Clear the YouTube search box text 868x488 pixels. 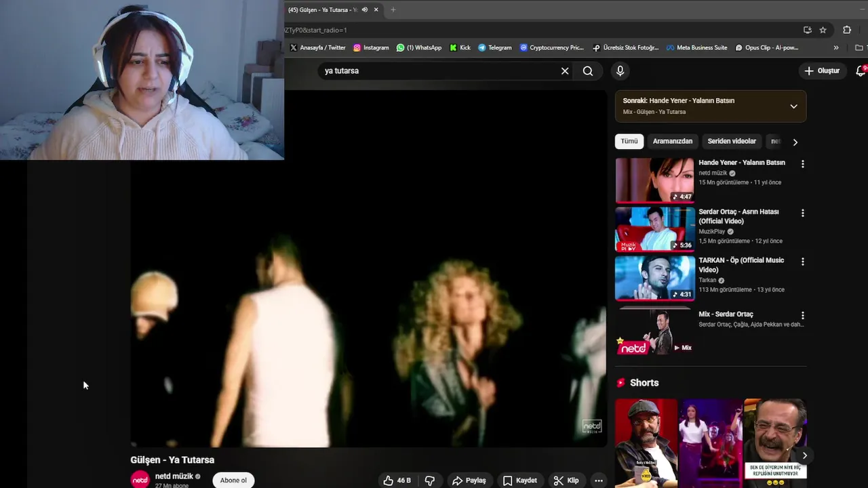tap(565, 70)
